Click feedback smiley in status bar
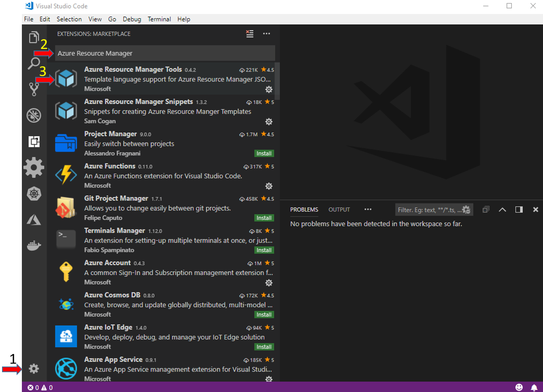543x392 pixels. pyautogui.click(x=519, y=388)
